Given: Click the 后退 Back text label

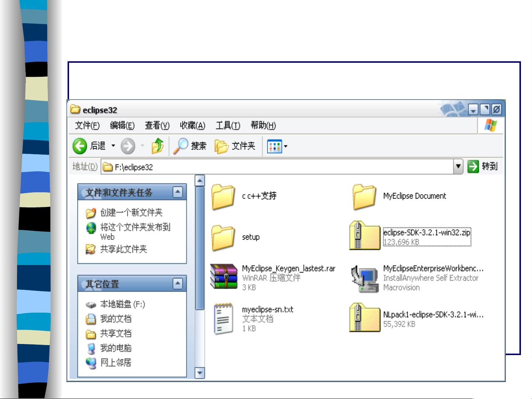Looking at the screenshot, I should (x=98, y=146).
